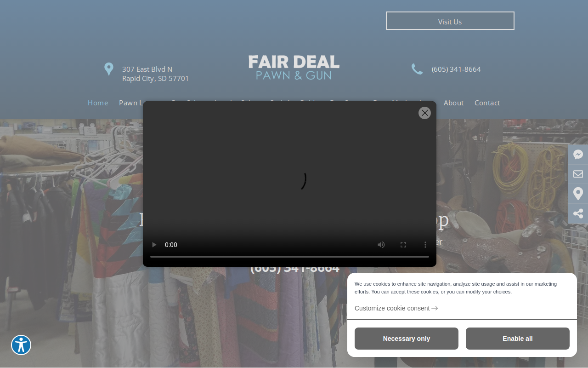Image resolution: width=588 pixels, height=368 pixels.
Task: Enter fullscreen video mode
Action: [403, 245]
